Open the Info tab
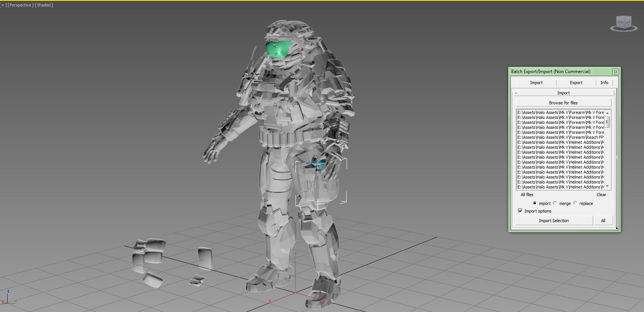This screenshot has height=312, width=644. (x=604, y=83)
